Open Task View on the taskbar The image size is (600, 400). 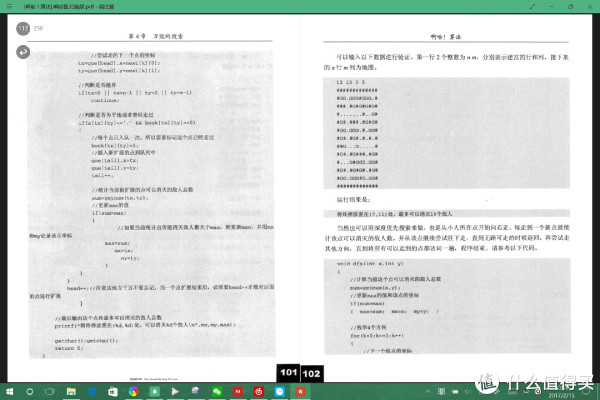tap(50, 392)
